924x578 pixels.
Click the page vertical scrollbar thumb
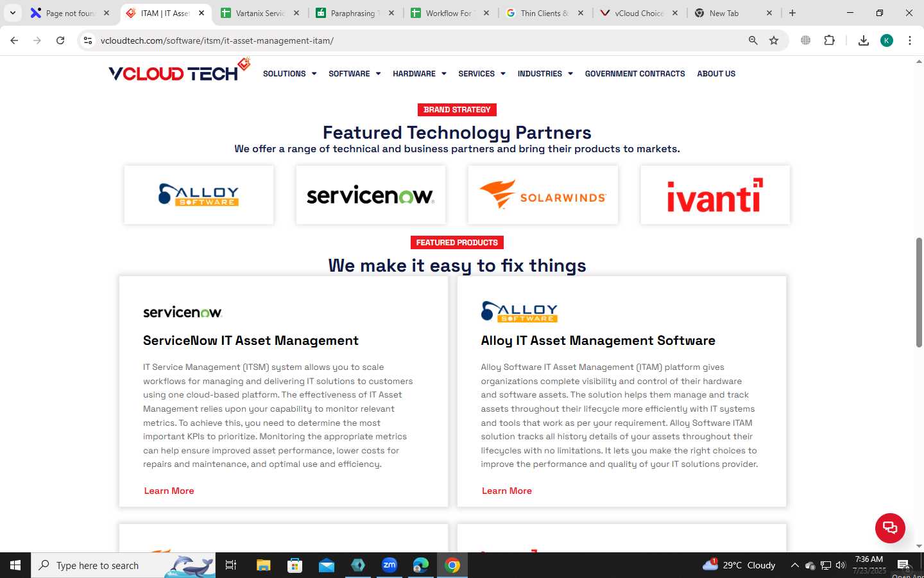tap(919, 292)
